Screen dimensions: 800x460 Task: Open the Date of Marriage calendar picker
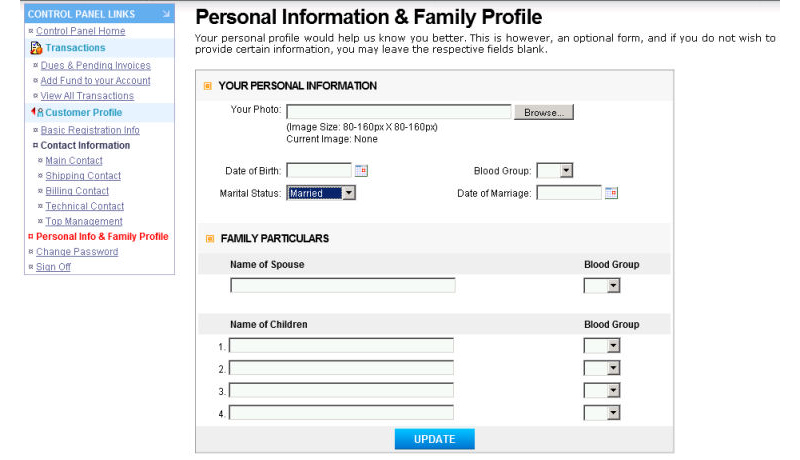611,193
